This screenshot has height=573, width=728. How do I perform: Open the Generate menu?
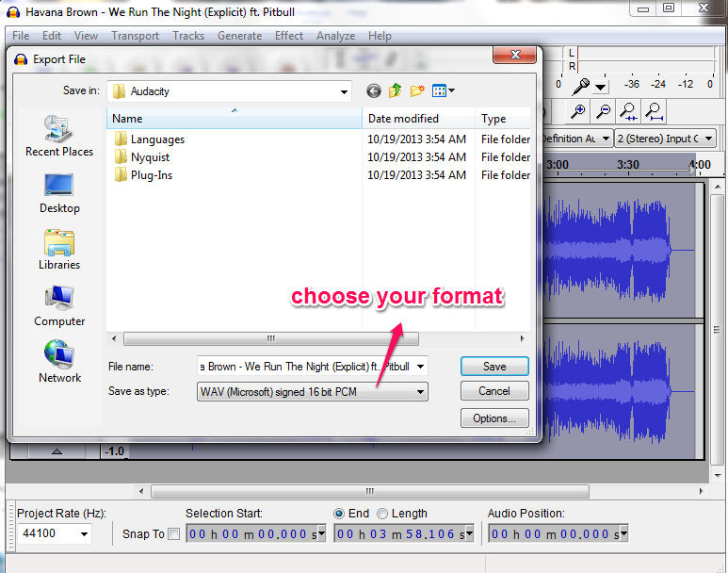click(x=239, y=36)
